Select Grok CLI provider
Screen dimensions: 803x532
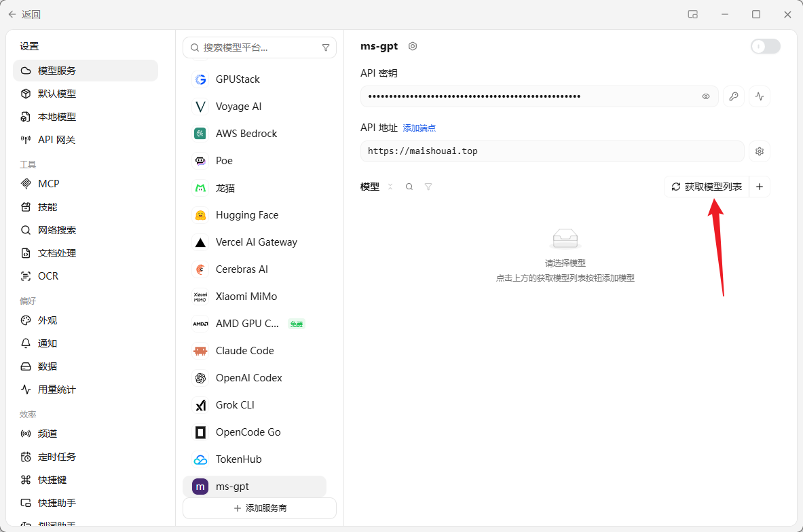(x=255, y=405)
